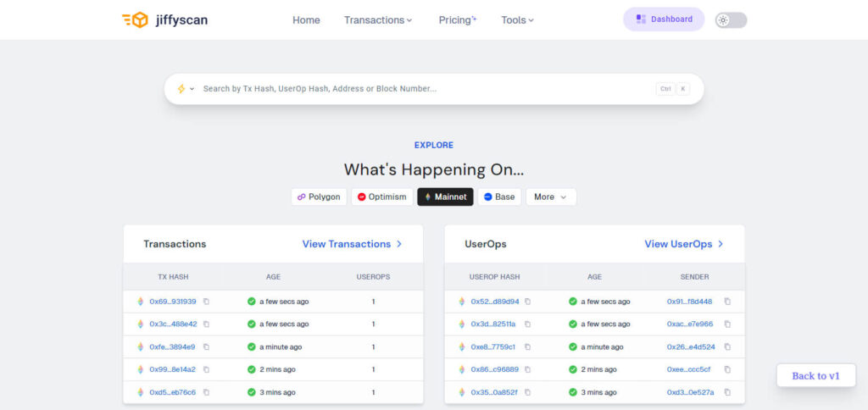The height and width of the screenshot is (410, 868).
Task: Click the EXPLORE label
Action: (x=434, y=145)
